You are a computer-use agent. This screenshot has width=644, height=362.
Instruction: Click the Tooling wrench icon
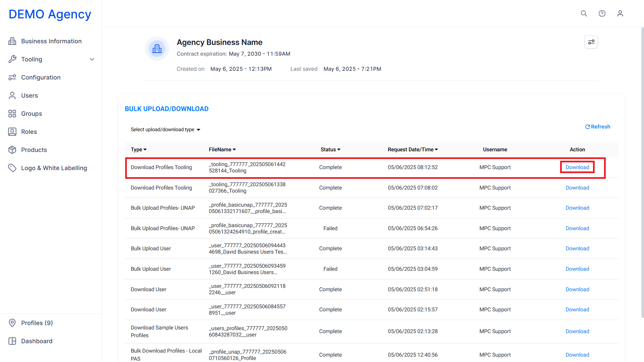[12, 59]
